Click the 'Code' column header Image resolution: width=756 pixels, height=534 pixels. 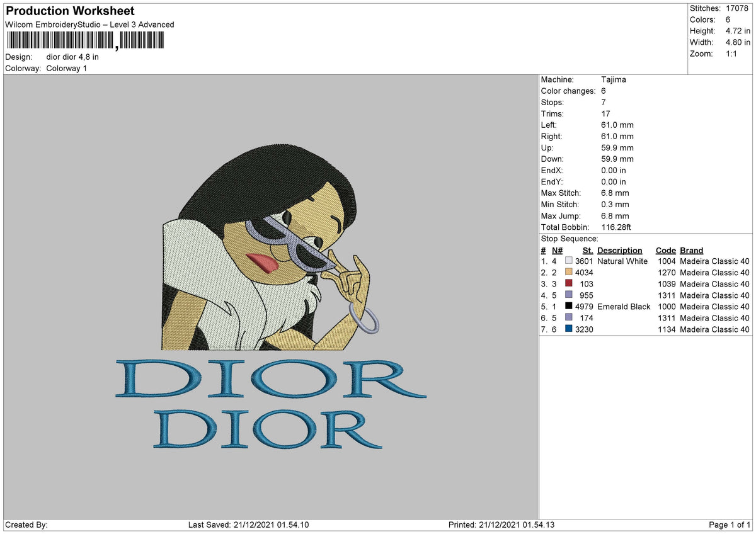666,250
